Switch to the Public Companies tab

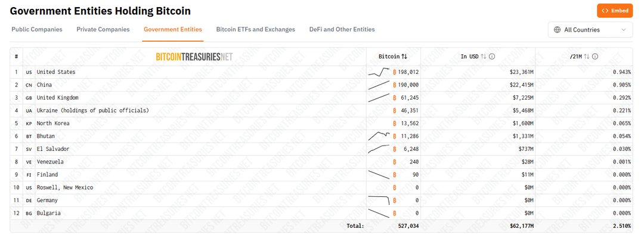coord(37,29)
